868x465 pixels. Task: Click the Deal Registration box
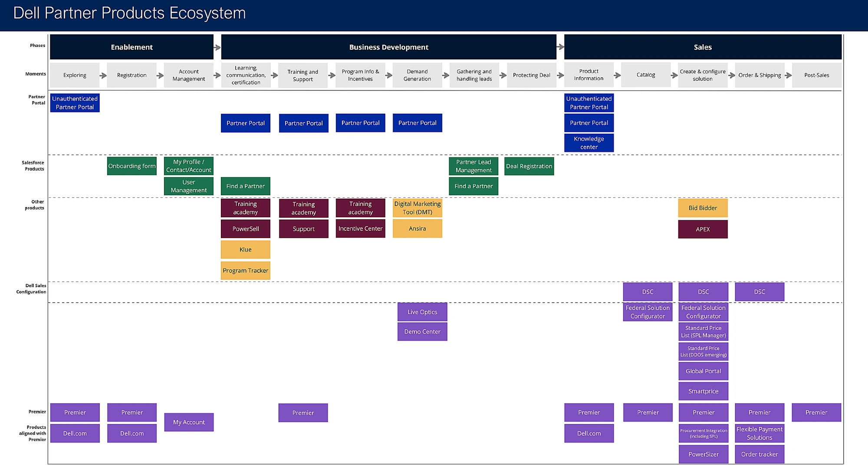coord(529,166)
